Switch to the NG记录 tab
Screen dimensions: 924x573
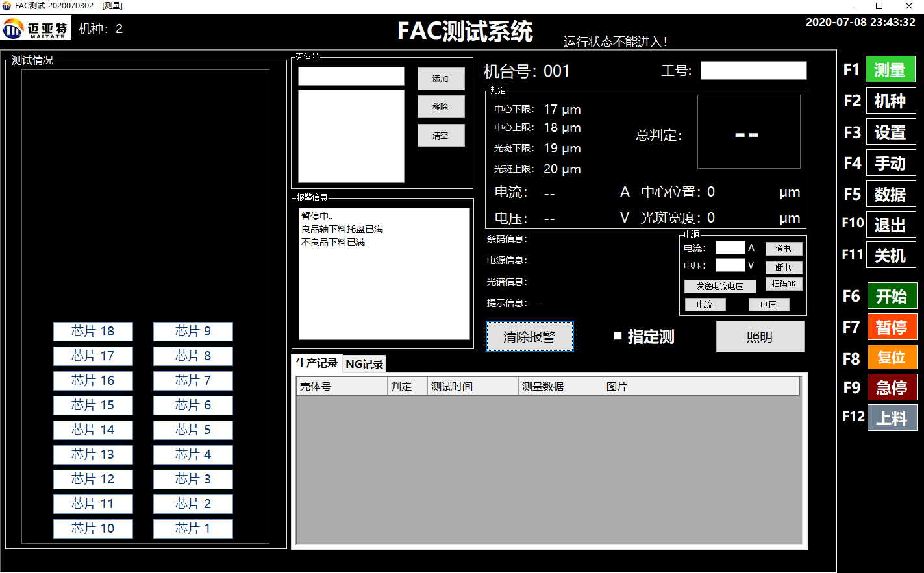click(364, 364)
